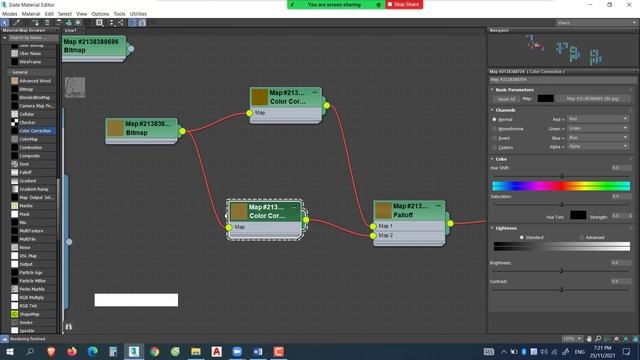Click the Falloff node header
Image resolution: width=640 pixels, height=360 pixels.
pos(410,211)
